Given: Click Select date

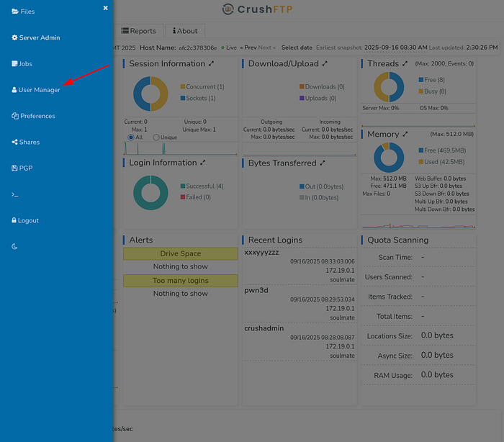Looking at the screenshot, I should pos(297,48).
